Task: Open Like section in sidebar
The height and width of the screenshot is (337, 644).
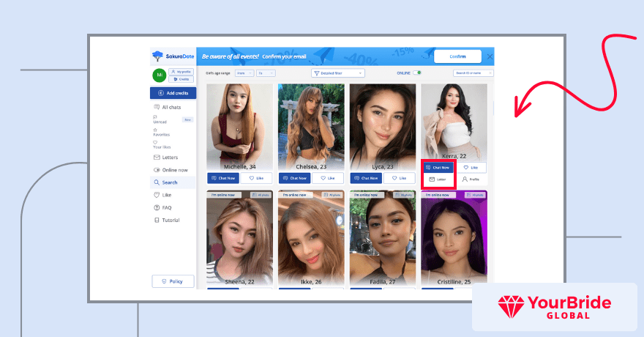Action: 162,195
